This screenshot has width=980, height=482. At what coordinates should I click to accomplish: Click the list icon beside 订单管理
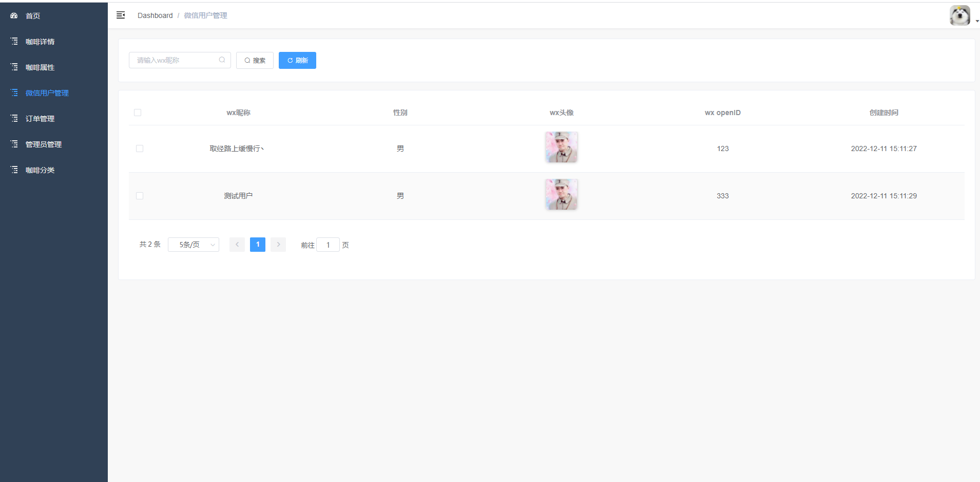coord(14,118)
